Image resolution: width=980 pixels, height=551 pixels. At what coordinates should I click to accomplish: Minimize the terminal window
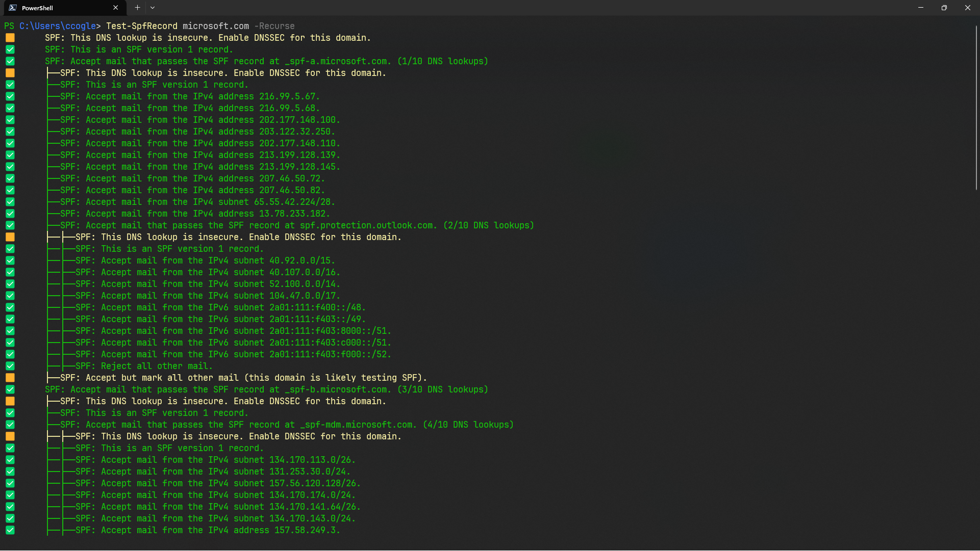click(921, 8)
